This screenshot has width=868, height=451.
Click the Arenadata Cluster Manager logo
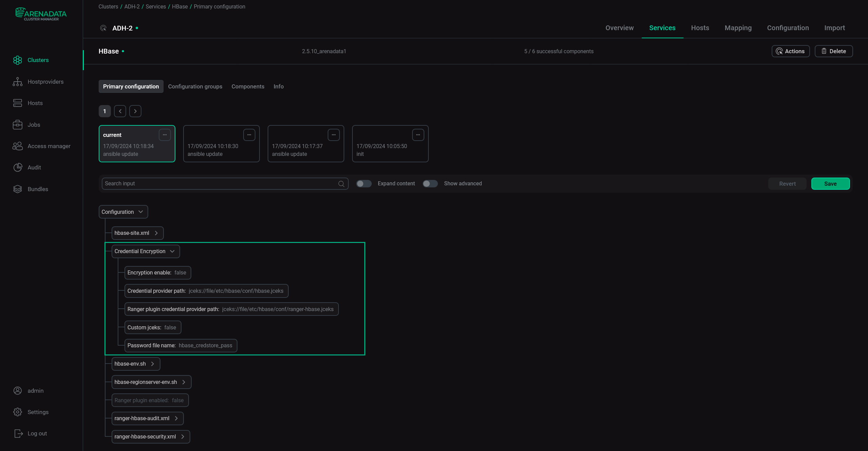pos(41,14)
